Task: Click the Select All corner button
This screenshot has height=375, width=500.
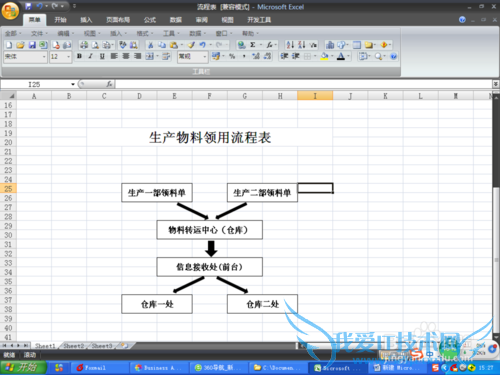Action: (x=8, y=96)
